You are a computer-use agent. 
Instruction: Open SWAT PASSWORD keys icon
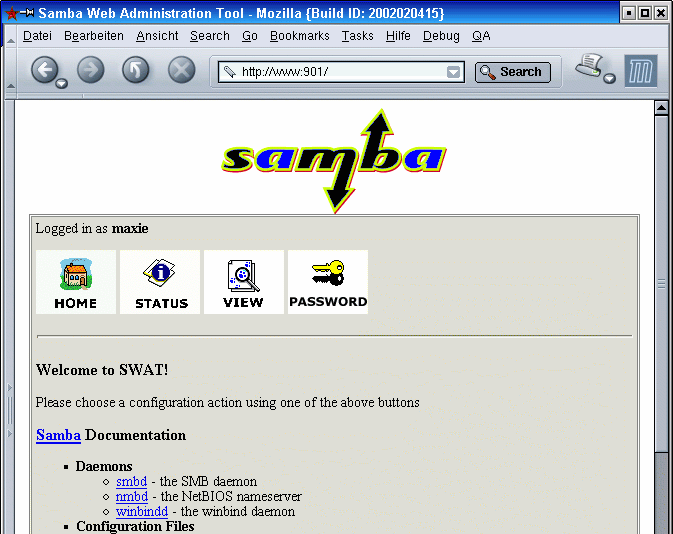328,282
